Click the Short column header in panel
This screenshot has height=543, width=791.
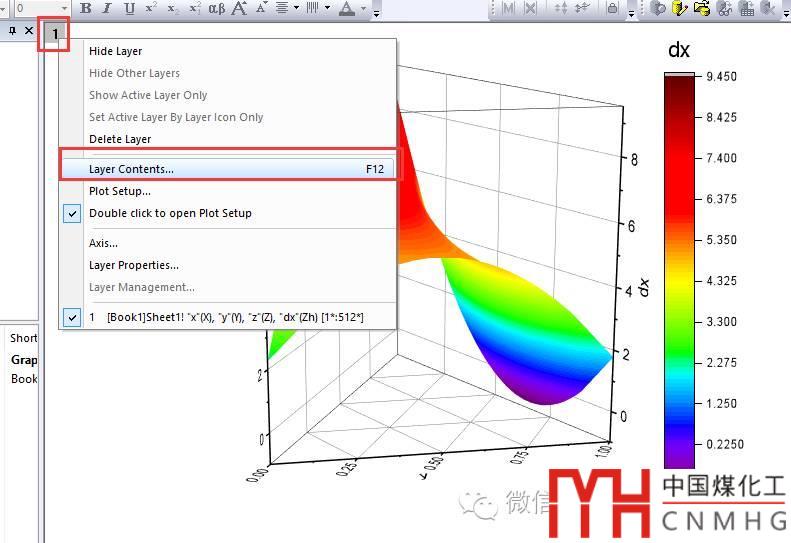click(x=23, y=338)
